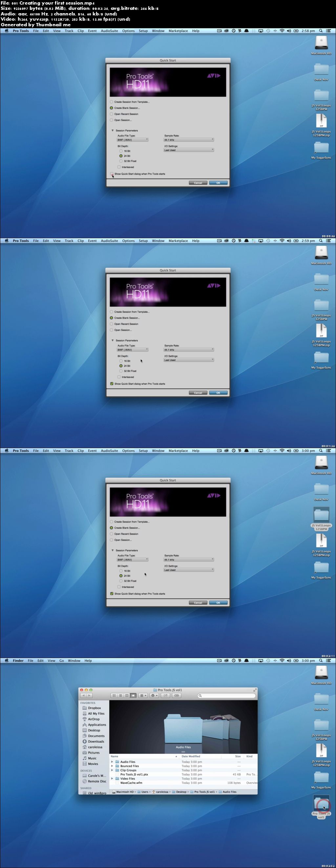The height and width of the screenshot is (868, 336).
Task: Open the Finder application menu
Action: click(18, 661)
